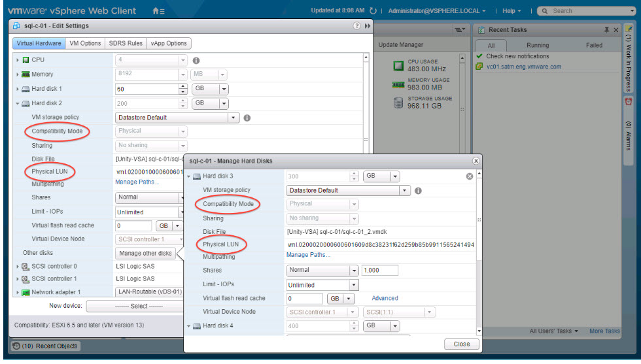Open the Advanced link for flash read cache

[385, 298]
